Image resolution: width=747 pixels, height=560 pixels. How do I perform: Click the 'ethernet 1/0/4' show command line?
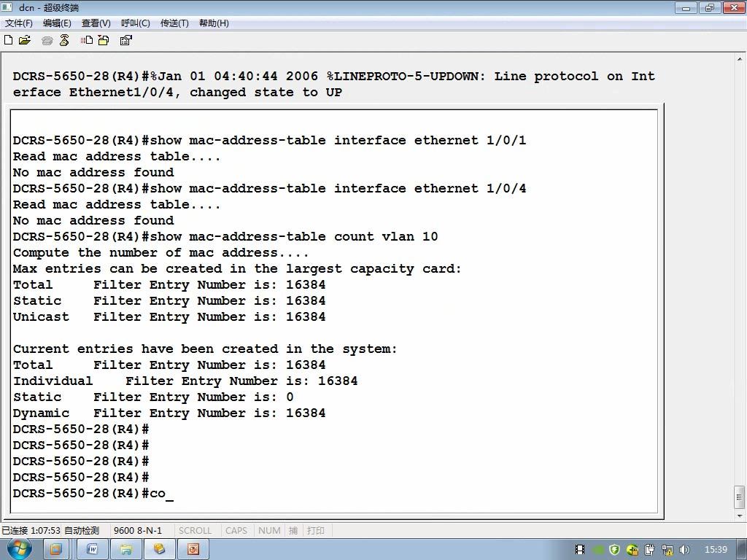pyautogui.click(x=270, y=189)
